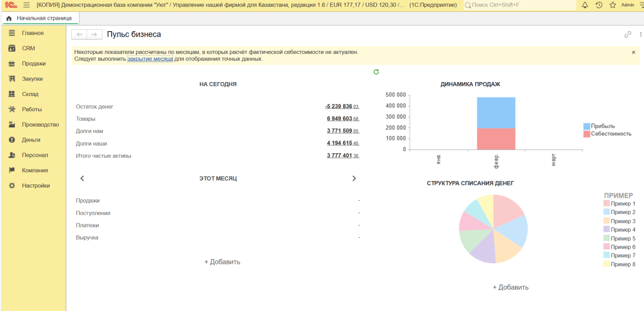The height and width of the screenshot is (311, 644).
Task: Dismiss the yellow warning banner
Action: (x=633, y=52)
